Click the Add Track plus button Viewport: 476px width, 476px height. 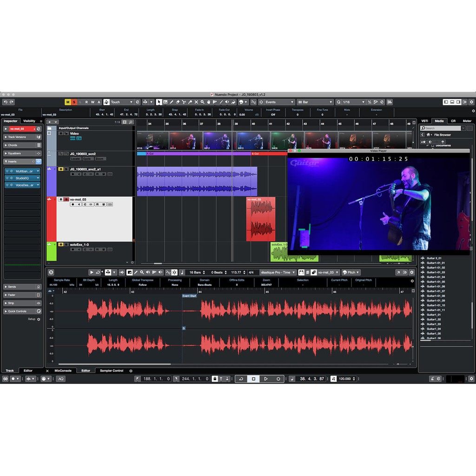[x=50, y=122]
